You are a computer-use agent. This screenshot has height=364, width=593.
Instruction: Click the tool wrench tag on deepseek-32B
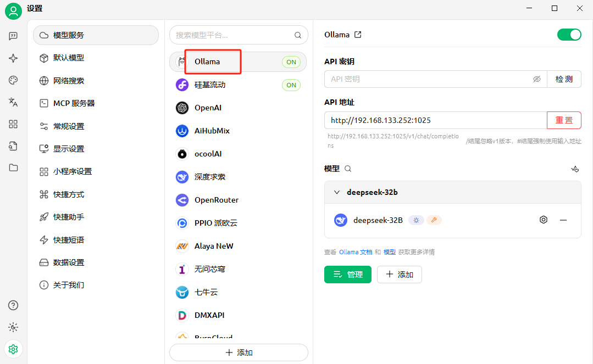434,220
